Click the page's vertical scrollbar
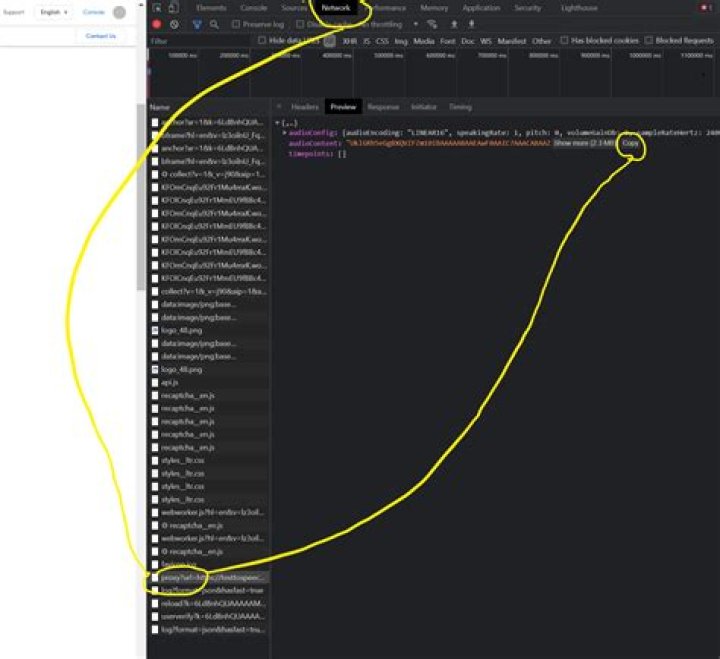This screenshot has width=720, height=659. tap(141, 197)
